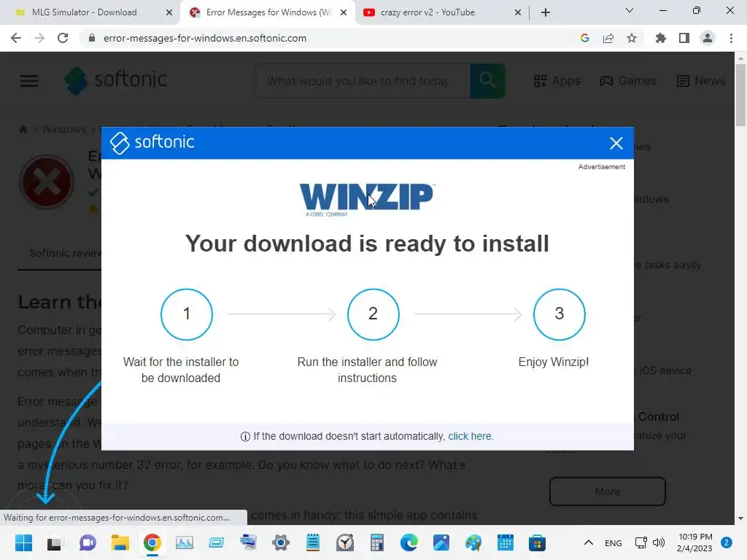Open the Windows Start menu
The width and height of the screenshot is (747, 560).
click(23, 542)
